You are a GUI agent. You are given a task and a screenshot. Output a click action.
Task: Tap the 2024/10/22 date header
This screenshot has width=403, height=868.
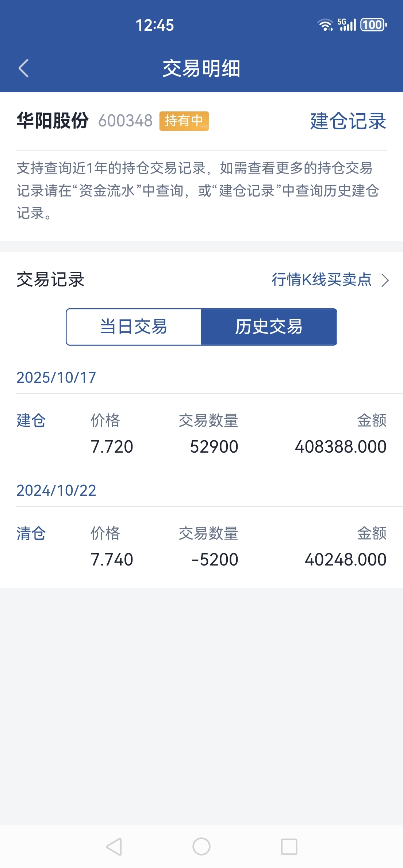[56, 490]
